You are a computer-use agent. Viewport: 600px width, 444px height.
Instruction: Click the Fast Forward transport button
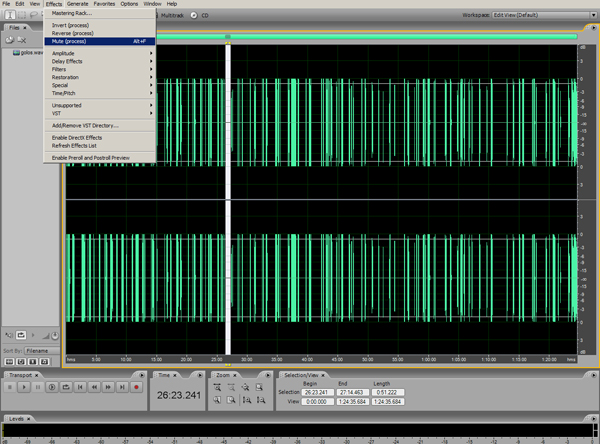(x=107, y=386)
